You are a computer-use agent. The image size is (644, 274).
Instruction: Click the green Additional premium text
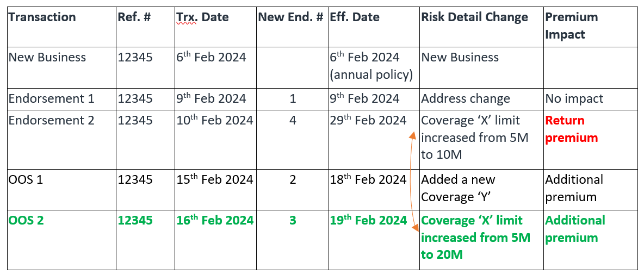575,229
